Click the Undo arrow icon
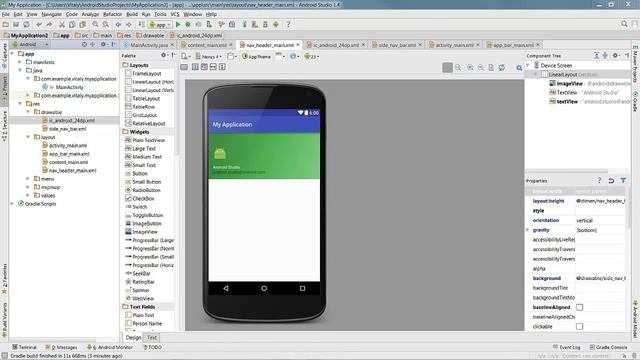 click(x=39, y=25)
